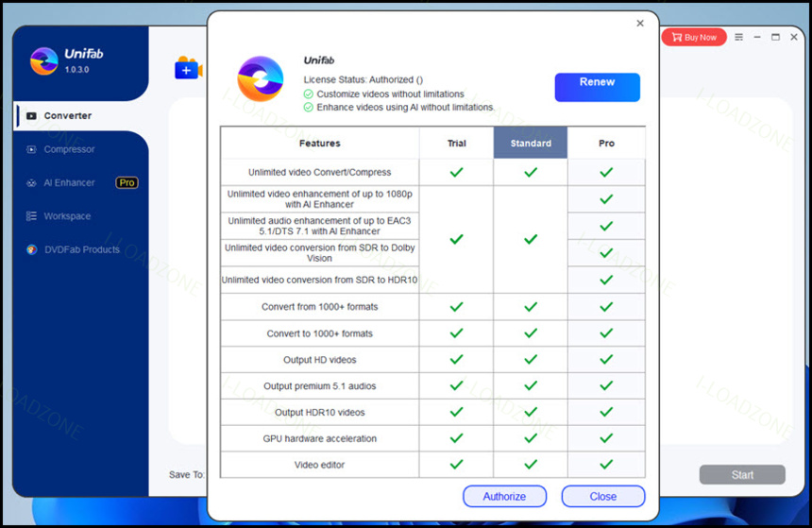The width and height of the screenshot is (812, 528).
Task: Click 'Output HDR10 videos' row
Action: tap(319, 413)
